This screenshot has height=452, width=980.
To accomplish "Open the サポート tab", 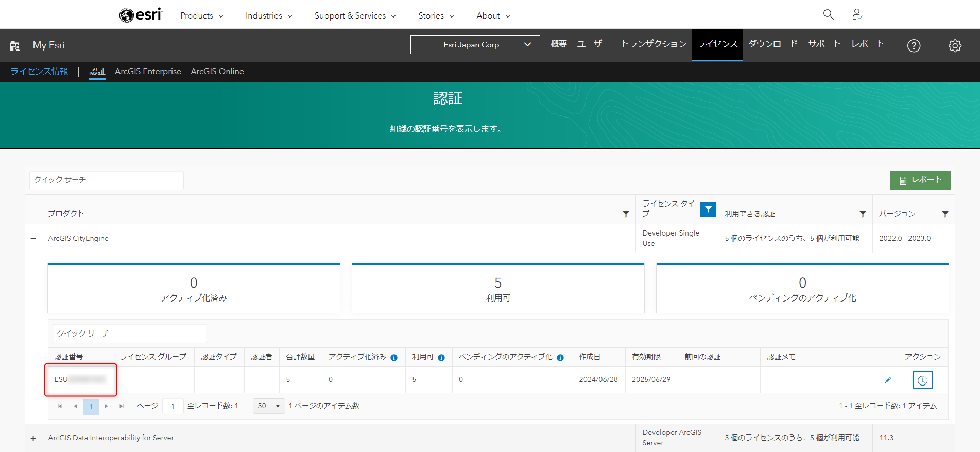I will click(x=824, y=44).
